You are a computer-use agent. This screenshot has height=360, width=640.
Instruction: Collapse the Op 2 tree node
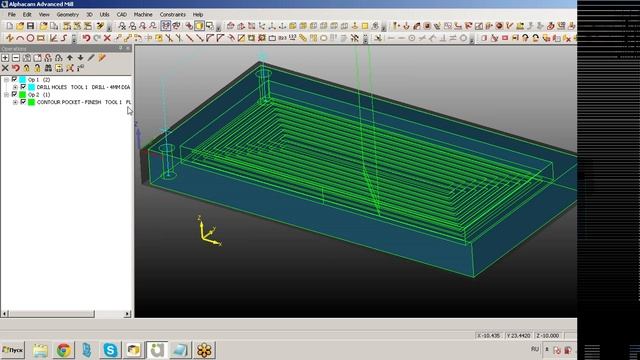click(6, 95)
